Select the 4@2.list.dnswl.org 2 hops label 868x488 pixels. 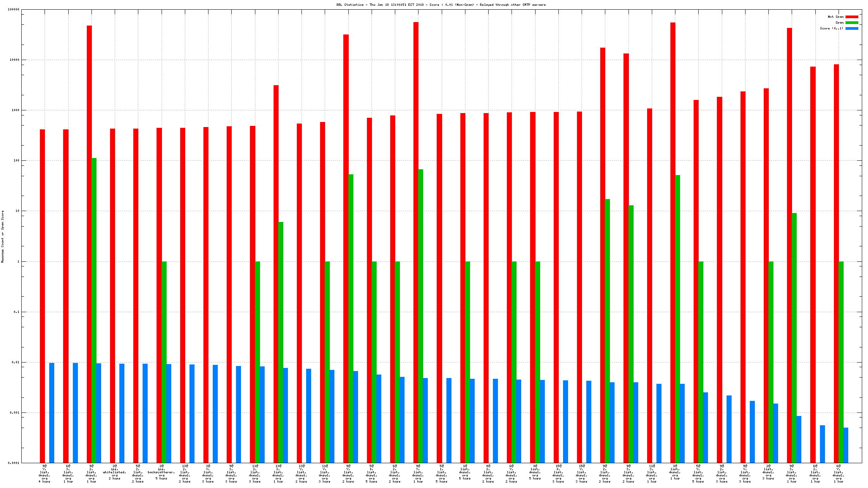[488, 473]
